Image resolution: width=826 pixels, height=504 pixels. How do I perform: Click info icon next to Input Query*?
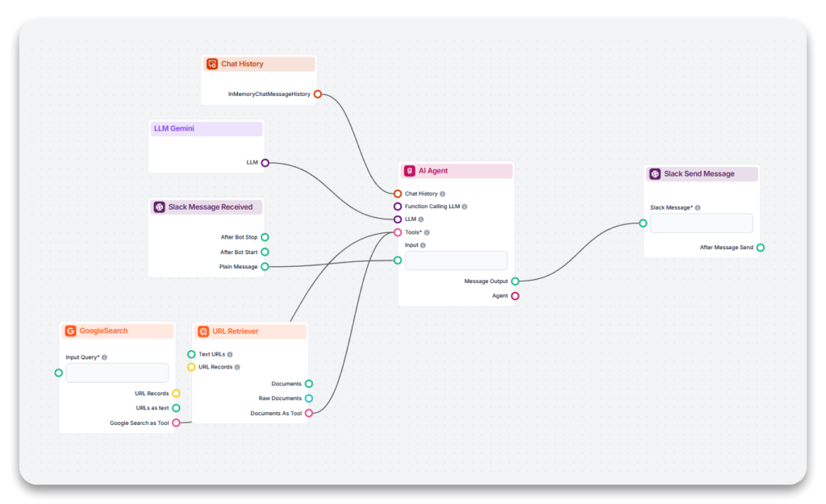[105, 357]
